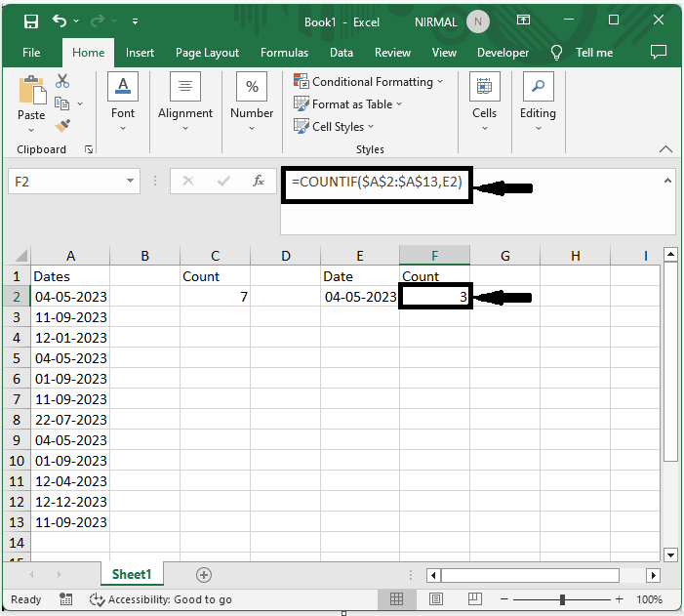Open the Name Box dropdown arrow
The height and width of the screenshot is (616, 684).
point(130,181)
